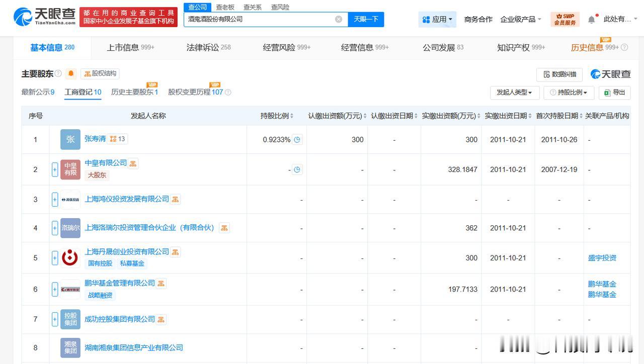This screenshot has height=364, width=644.
Task: Open the structure icon beside 中皇有限公司
Action: coord(133,163)
